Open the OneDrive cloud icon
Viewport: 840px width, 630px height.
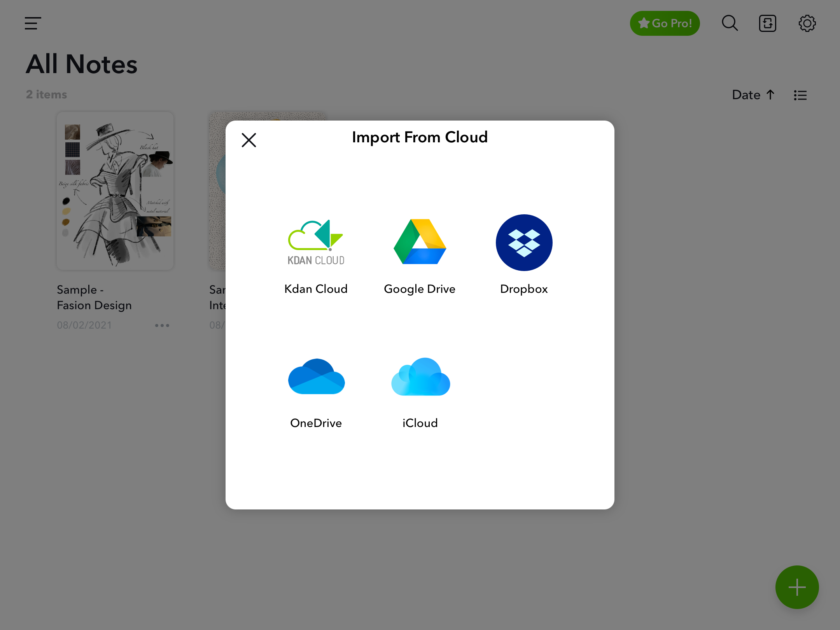tap(316, 376)
